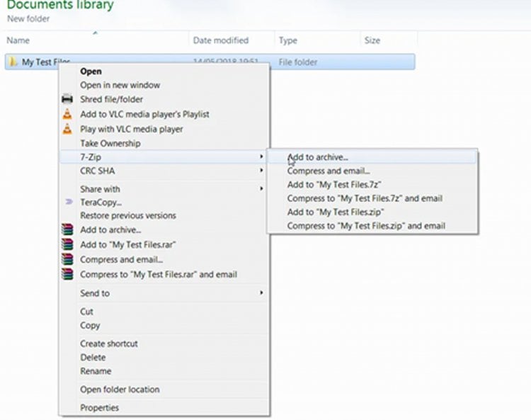
Task: Choose Add to "My Test Files.7z" in 7-Zip submenu
Action: pyautogui.click(x=334, y=185)
